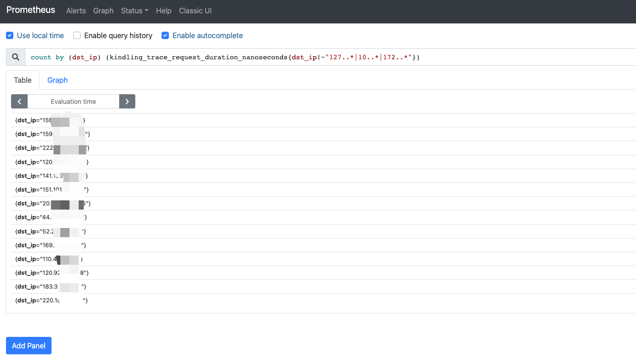The width and height of the screenshot is (636, 364).
Task: Go to previous evaluation time
Action: (x=19, y=102)
